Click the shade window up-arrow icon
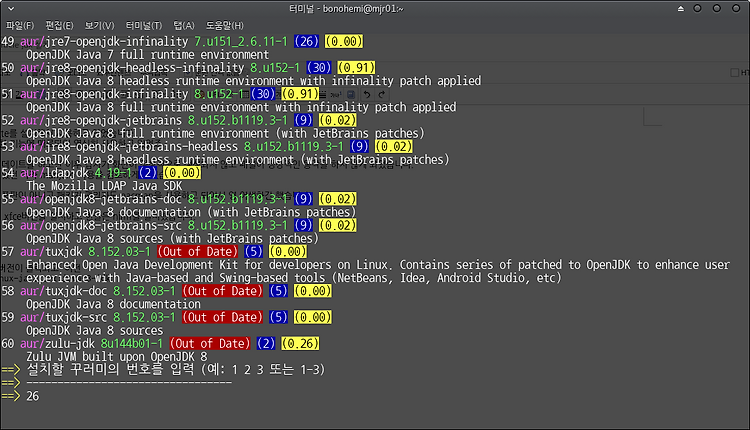The height and width of the screenshot is (430, 750). [x=681, y=9]
